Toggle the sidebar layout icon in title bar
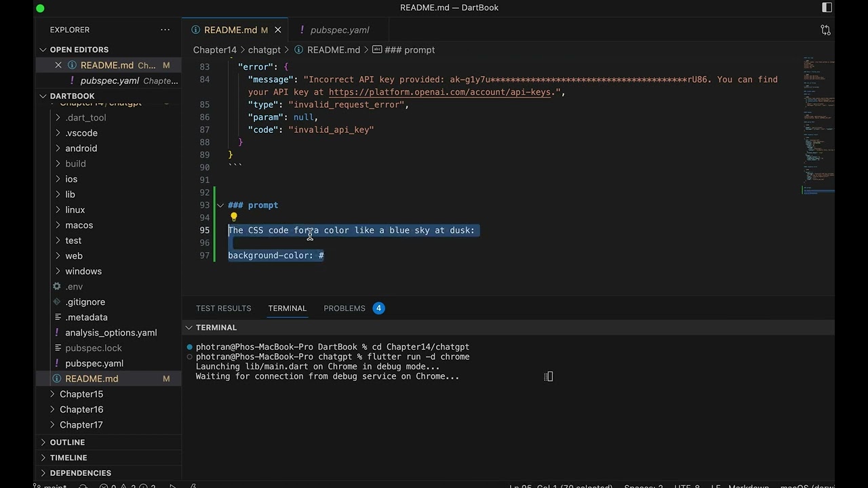The image size is (868, 488). pos(827,7)
